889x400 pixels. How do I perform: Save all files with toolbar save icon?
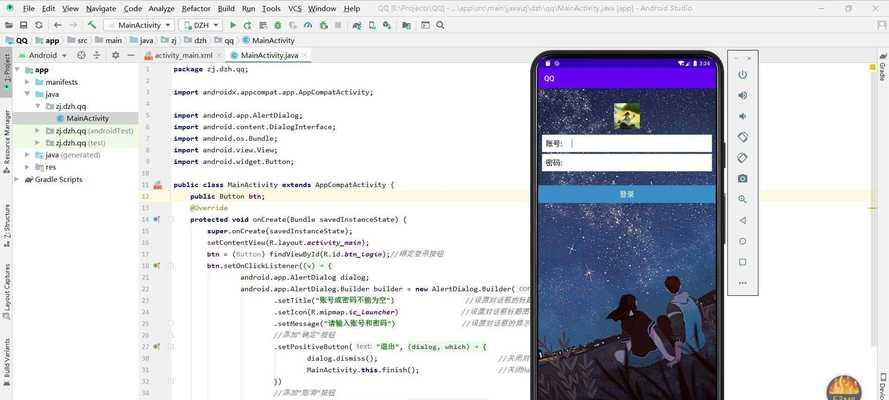click(x=23, y=25)
